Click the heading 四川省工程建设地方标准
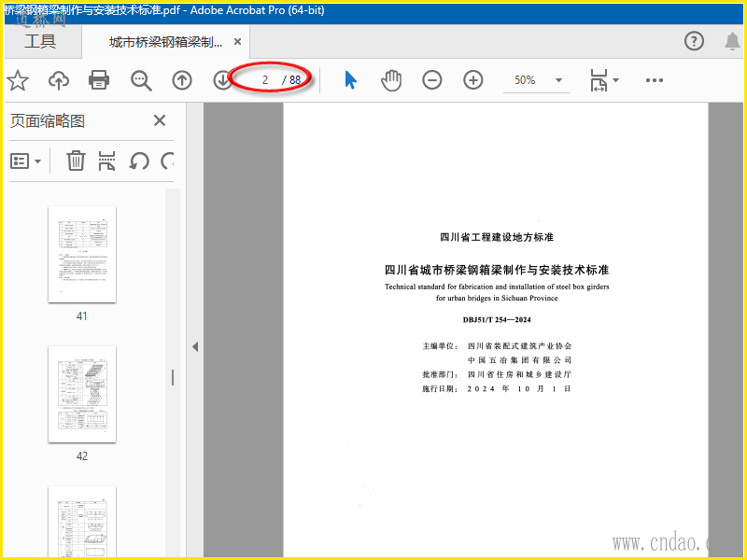 pos(497,237)
